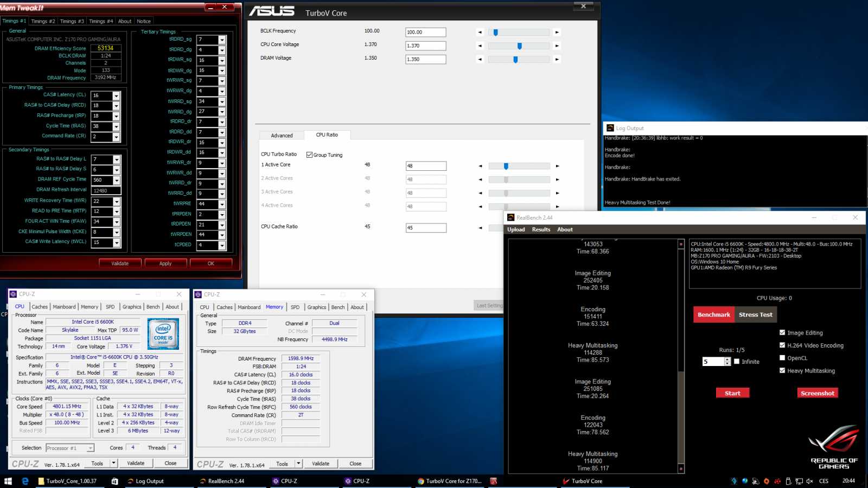Click BCLK Frequency value input field
This screenshot has height=488, width=868.
426,33
